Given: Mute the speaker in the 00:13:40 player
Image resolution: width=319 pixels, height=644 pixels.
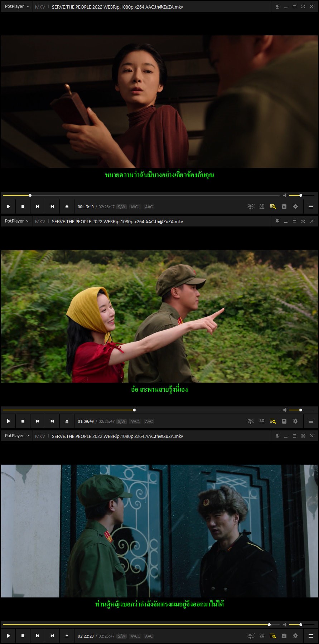Looking at the screenshot, I should 285,195.
